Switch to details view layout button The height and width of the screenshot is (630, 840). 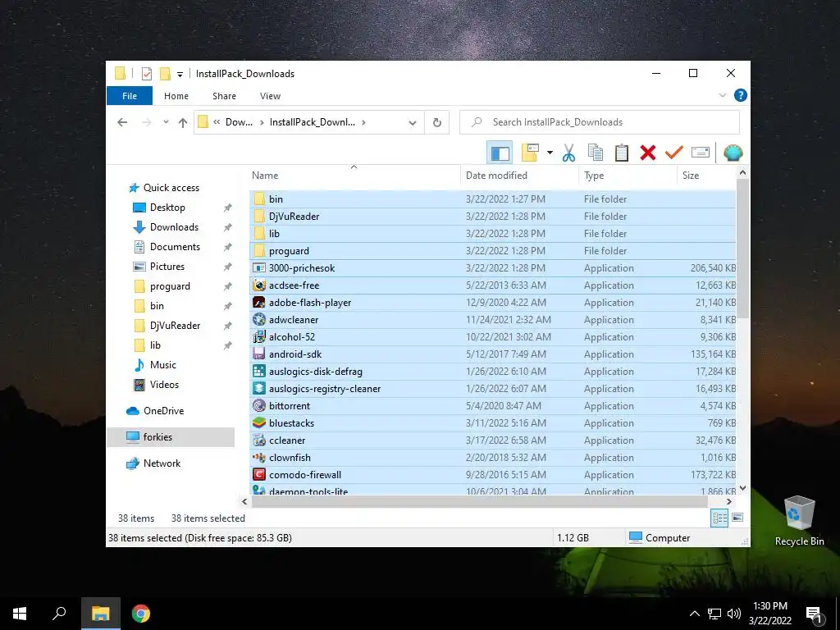coord(719,518)
